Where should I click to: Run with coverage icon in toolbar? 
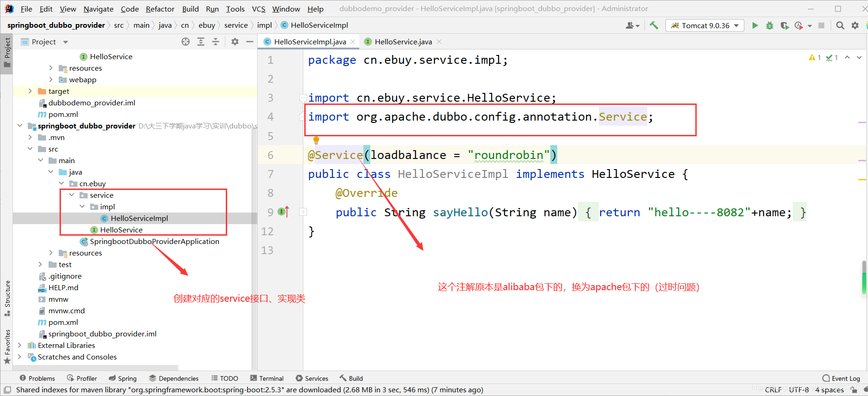[x=784, y=25]
